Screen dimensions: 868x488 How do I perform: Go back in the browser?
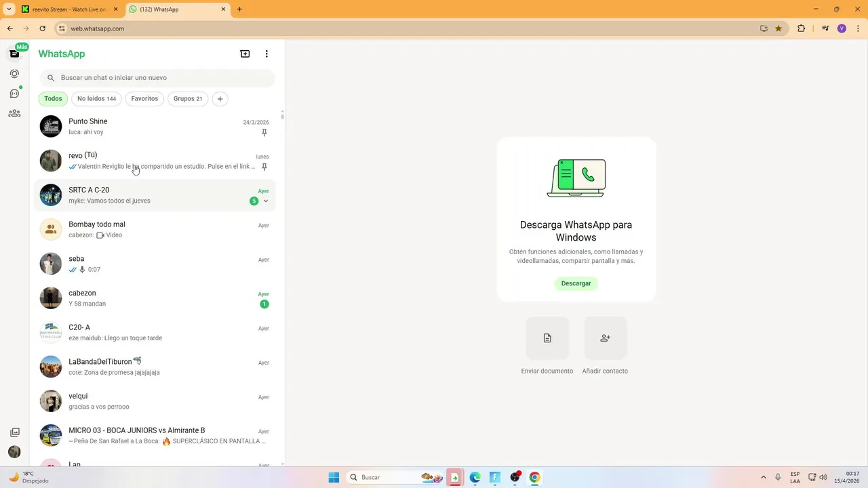click(9, 28)
